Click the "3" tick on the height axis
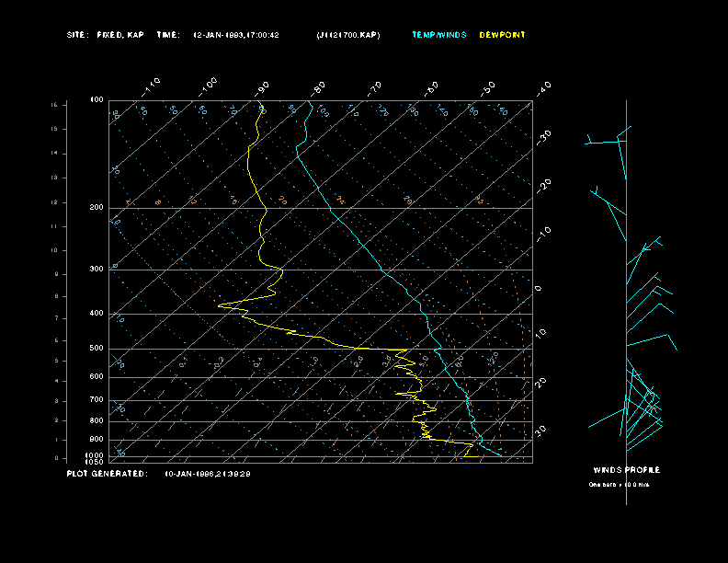 coord(57,401)
